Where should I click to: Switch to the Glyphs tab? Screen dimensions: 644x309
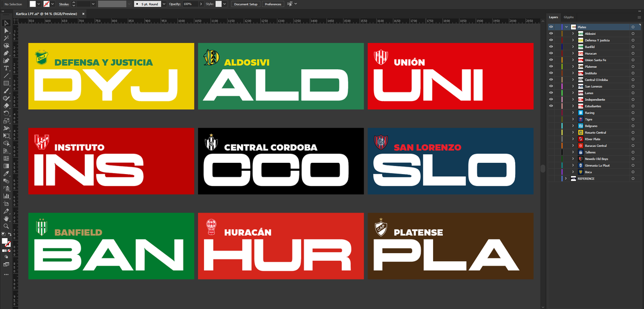[x=568, y=17]
